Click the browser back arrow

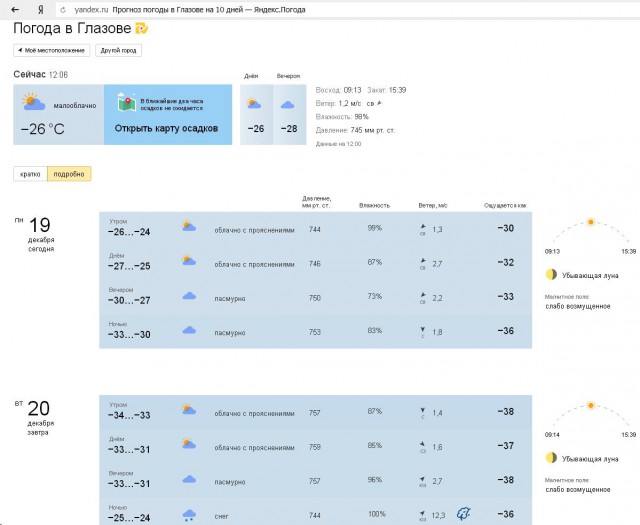(13, 8)
